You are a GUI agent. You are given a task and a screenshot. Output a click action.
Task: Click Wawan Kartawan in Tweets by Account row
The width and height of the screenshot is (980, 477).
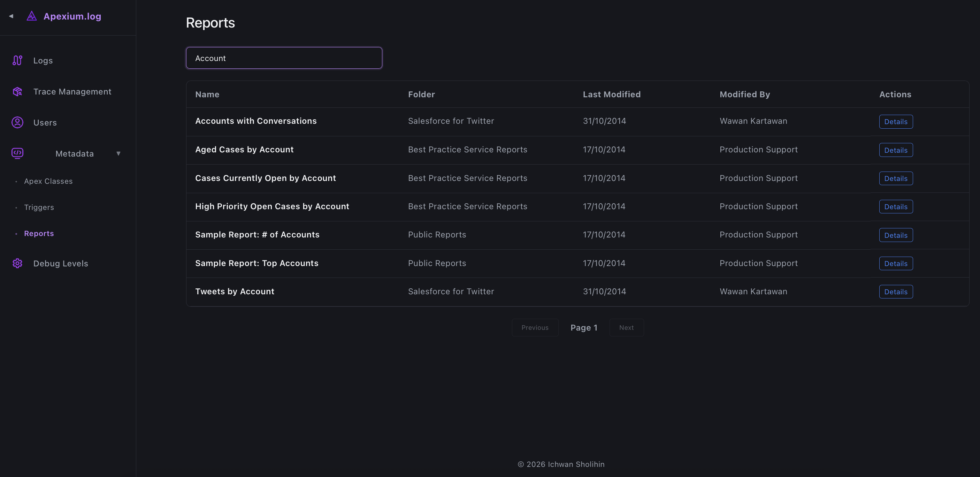tap(753, 291)
